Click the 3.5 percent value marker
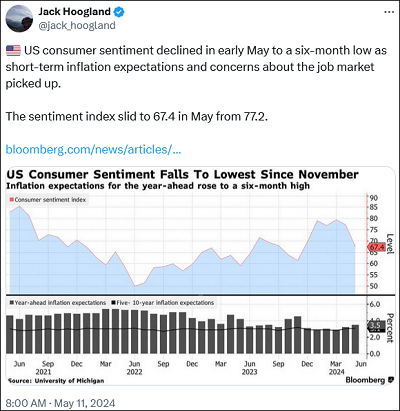 tap(375, 325)
